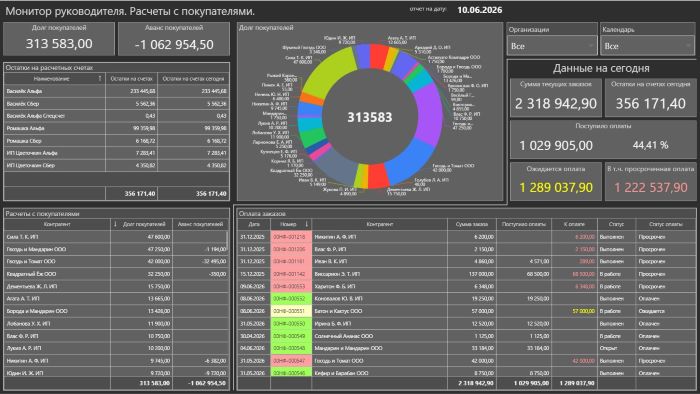Screen dimensions: 700x394
Task: Click Аванс покупателей card -1 062 954,50
Action: 174,39
